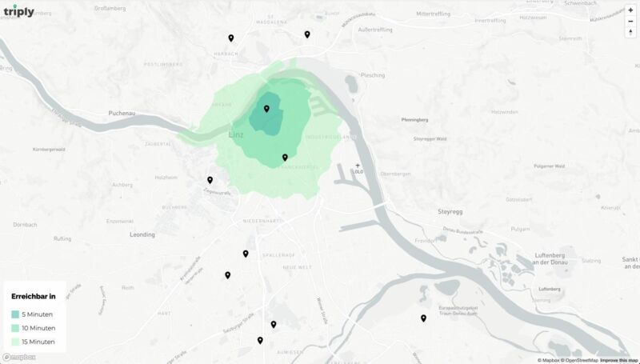Screen dimensions: 640x364
Task: Click the Linz city label on map
Action: pos(236,134)
